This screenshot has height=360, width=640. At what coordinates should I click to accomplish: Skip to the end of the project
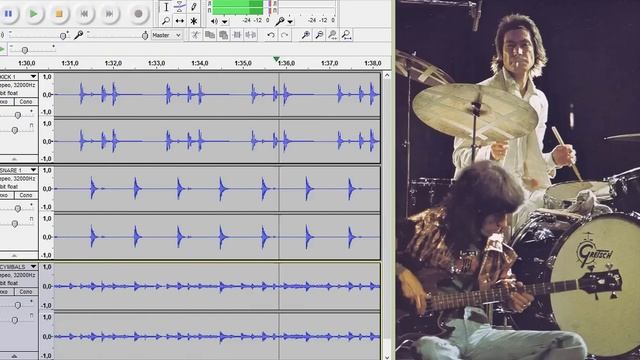click(109, 13)
